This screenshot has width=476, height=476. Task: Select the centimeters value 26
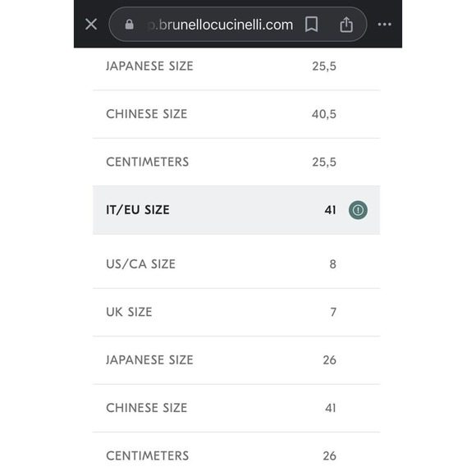coord(330,456)
